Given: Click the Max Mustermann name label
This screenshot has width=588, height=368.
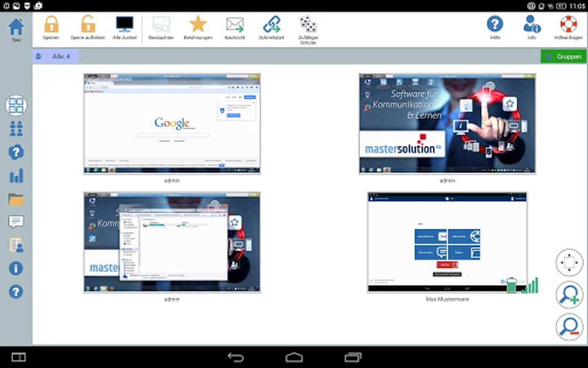Looking at the screenshot, I should (447, 299).
